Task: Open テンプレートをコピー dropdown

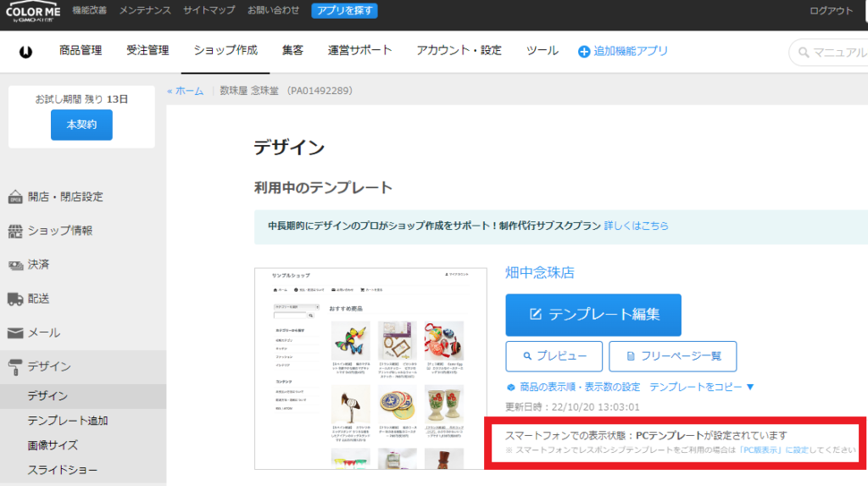Action: 701,387
